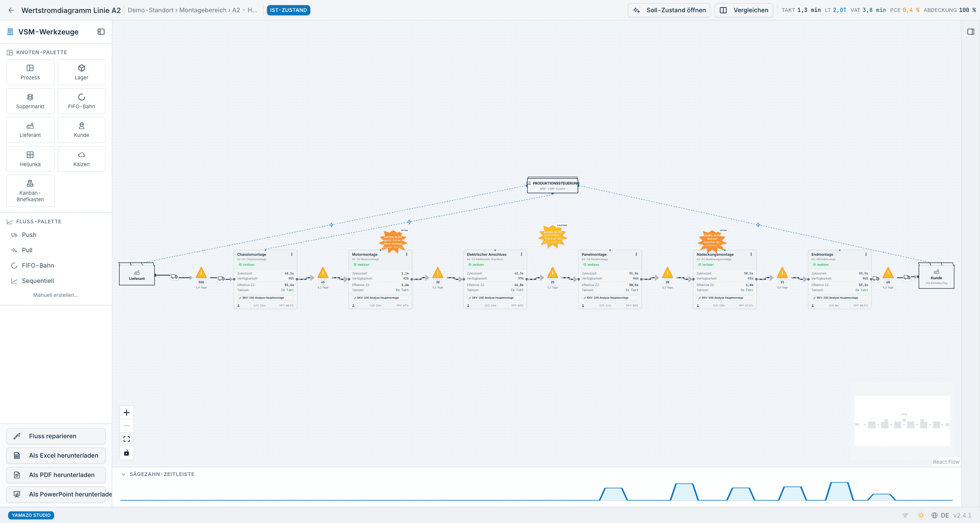Select the FIFO-Bahn node in Knoten-Palette
This screenshot has width=980, height=523.
pos(81,101)
